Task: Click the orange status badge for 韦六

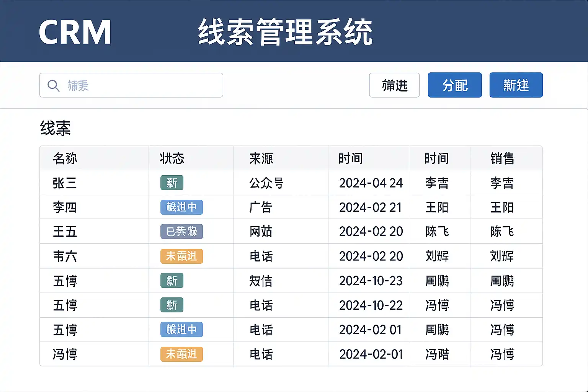Action: pos(181,256)
